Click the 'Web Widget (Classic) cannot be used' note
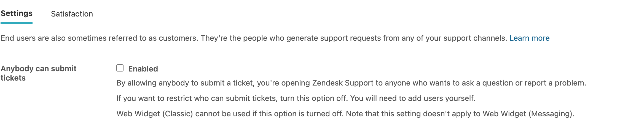This screenshot has height=132, width=644. (x=345, y=114)
